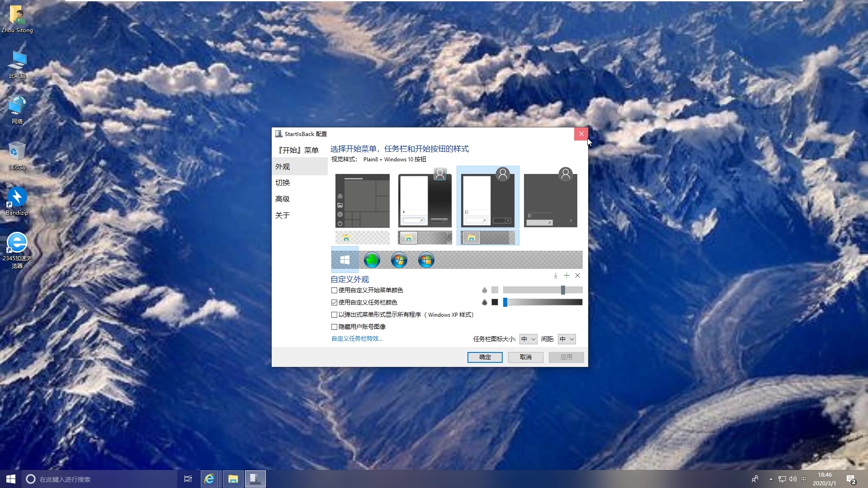Viewport: 868px width, 488px height.
Task: Select 2345加速浏览器 desktop shortcut
Action: tap(17, 250)
